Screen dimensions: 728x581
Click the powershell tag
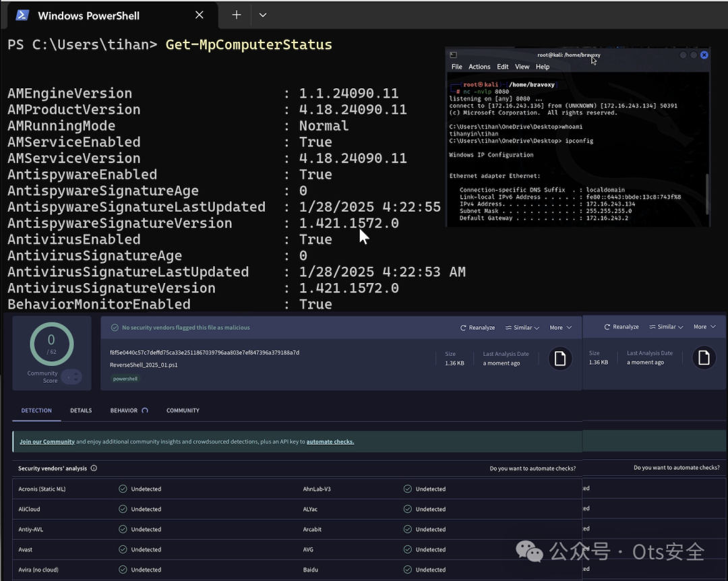pos(125,379)
